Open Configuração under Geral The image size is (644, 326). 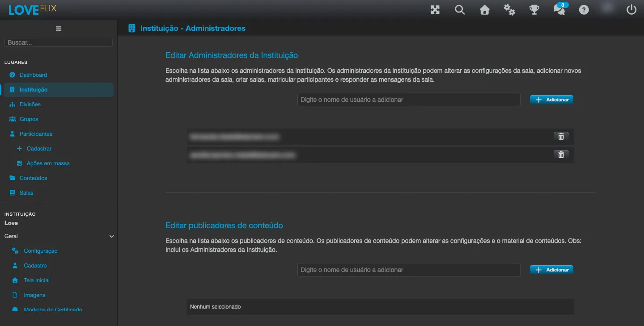click(x=41, y=251)
